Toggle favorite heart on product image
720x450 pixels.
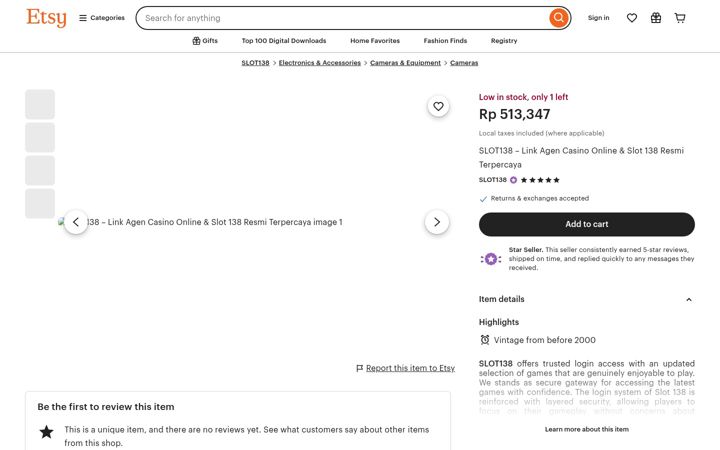(x=439, y=107)
